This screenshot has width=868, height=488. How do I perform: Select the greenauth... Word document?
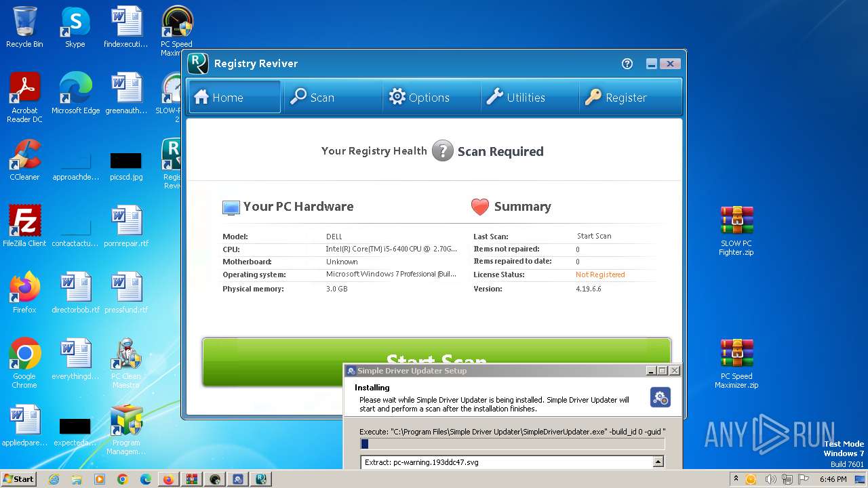[x=126, y=94]
